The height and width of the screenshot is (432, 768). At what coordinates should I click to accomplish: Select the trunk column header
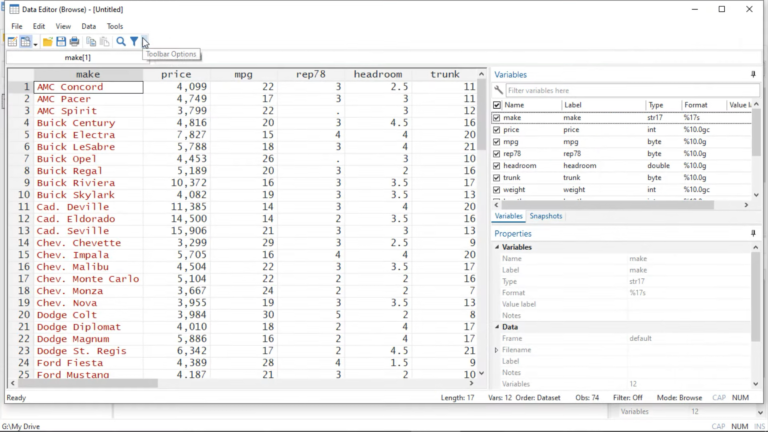(x=445, y=74)
